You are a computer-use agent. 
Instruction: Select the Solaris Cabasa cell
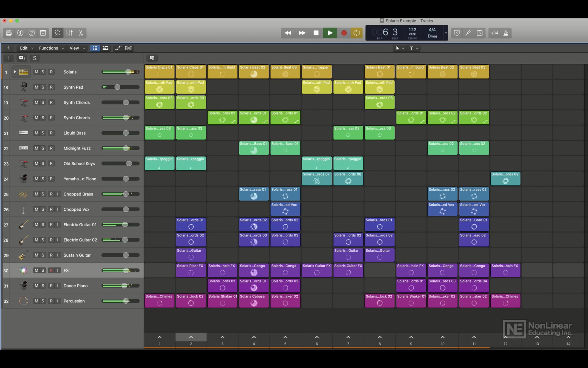click(254, 301)
